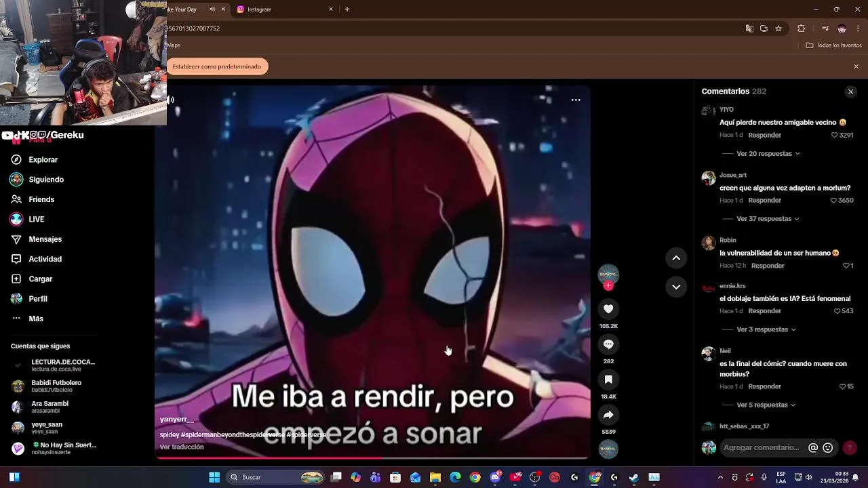Share the video with the arrow icon
868x488 pixels.
coord(608,415)
